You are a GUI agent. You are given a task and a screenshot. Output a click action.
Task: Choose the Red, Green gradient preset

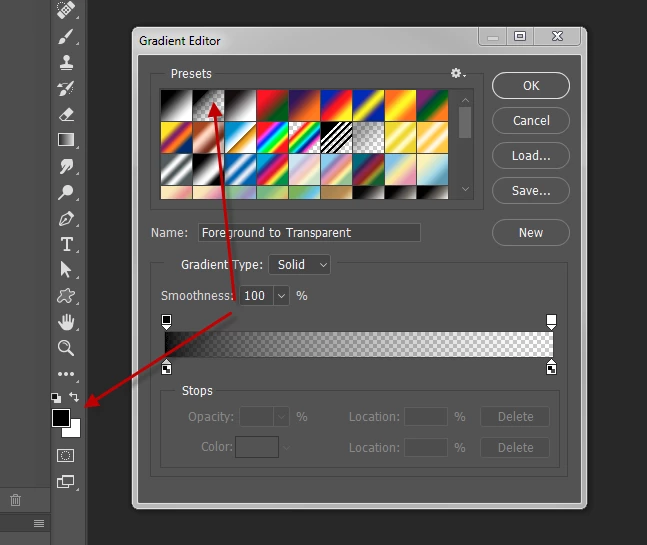pos(272,105)
